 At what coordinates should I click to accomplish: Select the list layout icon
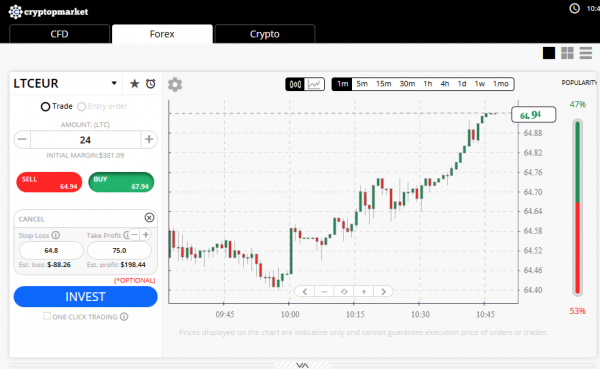coord(585,53)
